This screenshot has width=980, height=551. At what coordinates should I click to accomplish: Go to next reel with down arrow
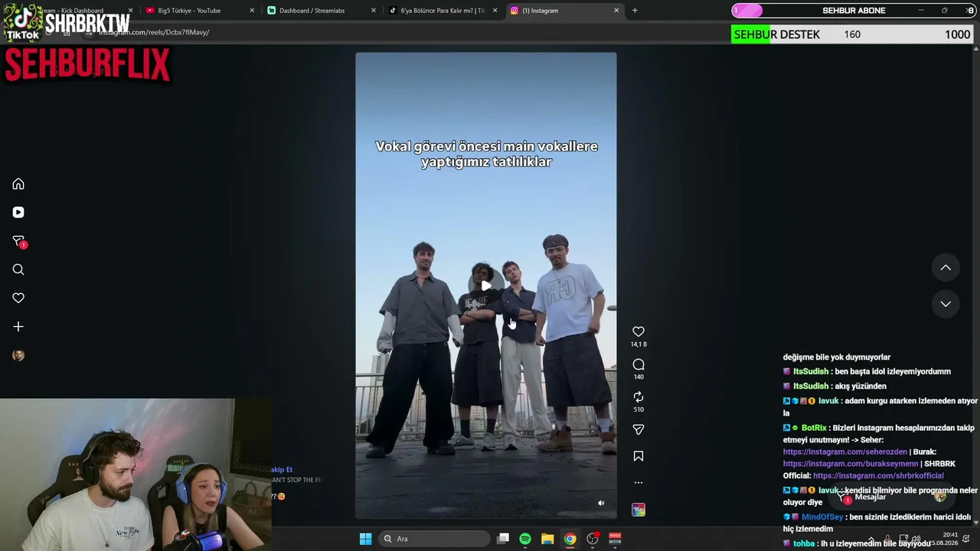click(x=946, y=304)
